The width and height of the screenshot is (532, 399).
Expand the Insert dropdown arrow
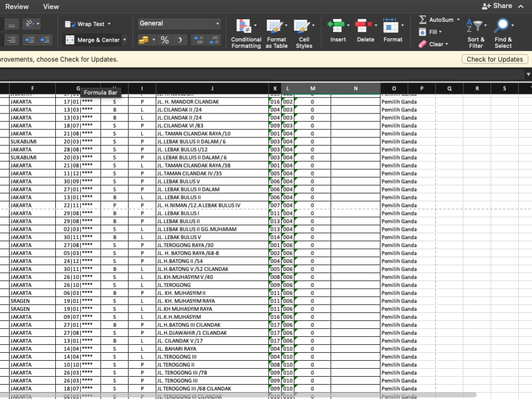pos(348,26)
